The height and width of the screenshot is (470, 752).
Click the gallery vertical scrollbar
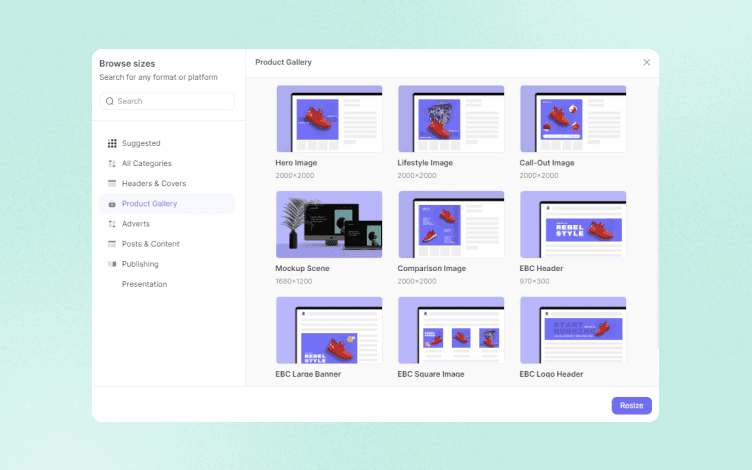[x=657, y=218]
